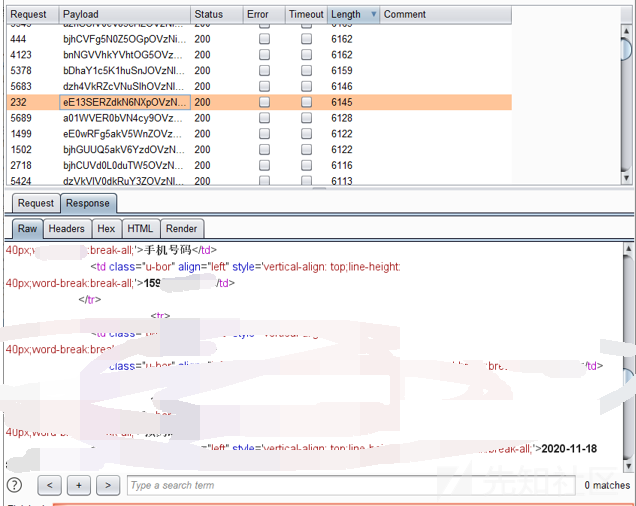
Task: Select request row 1499
Action: click(x=259, y=133)
